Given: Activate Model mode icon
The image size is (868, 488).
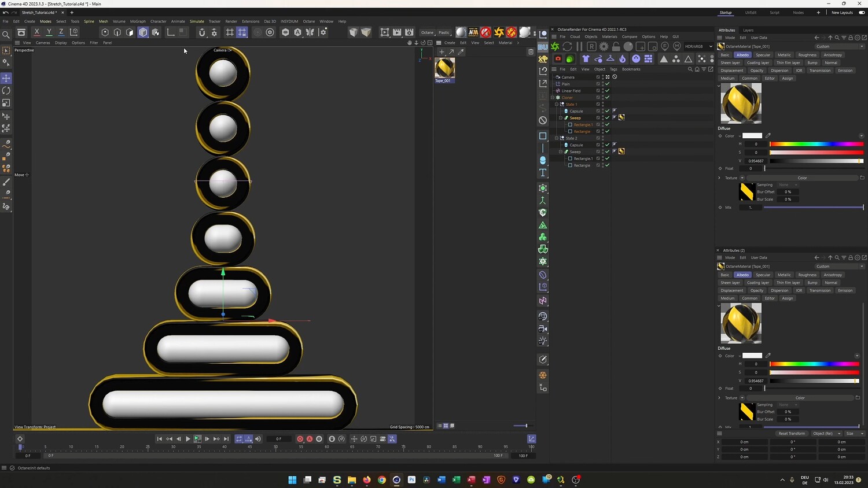Looking at the screenshot, I should 143,32.
